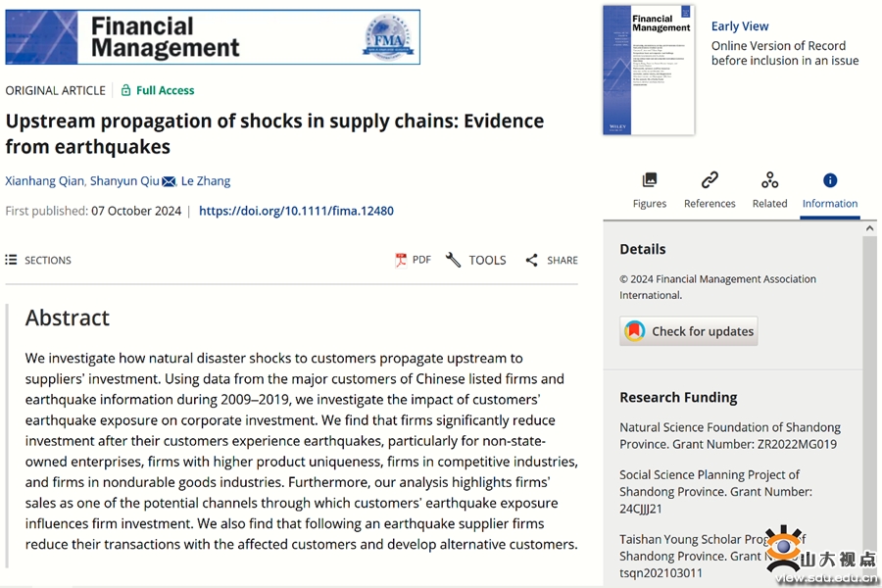Click the email envelope beside Shanyun Qiu
Image resolution: width=882 pixels, height=588 pixels.
[169, 181]
